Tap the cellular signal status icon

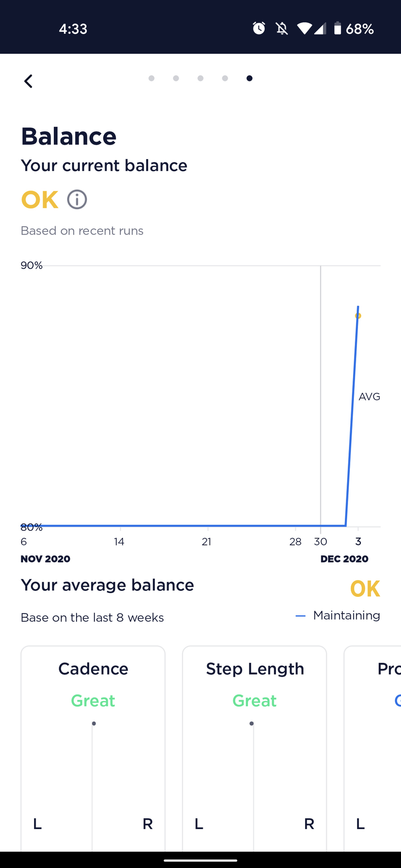tap(320, 29)
